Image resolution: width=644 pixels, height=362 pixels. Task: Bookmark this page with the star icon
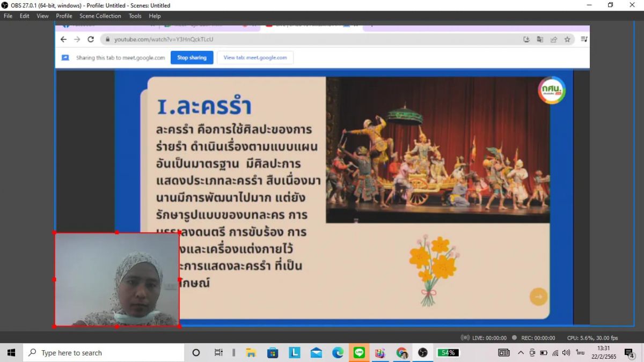567,40
